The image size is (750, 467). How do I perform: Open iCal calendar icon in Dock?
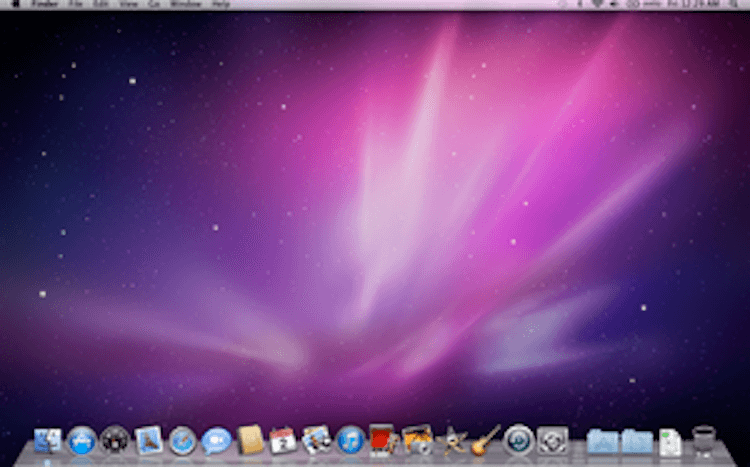(283, 440)
